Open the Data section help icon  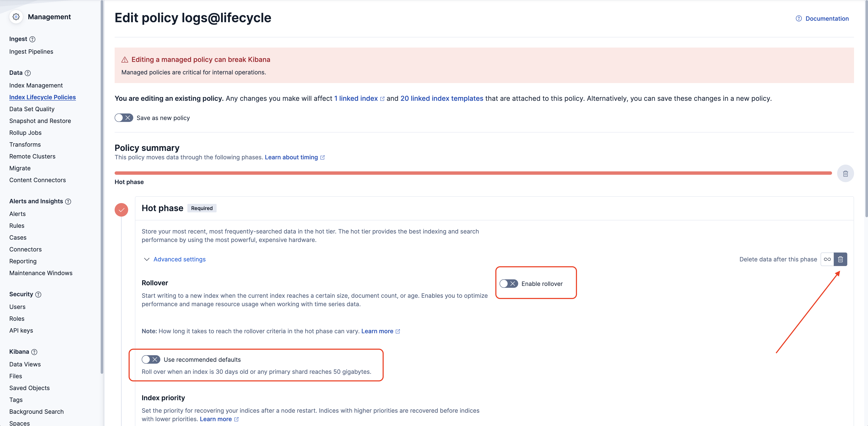click(x=28, y=73)
